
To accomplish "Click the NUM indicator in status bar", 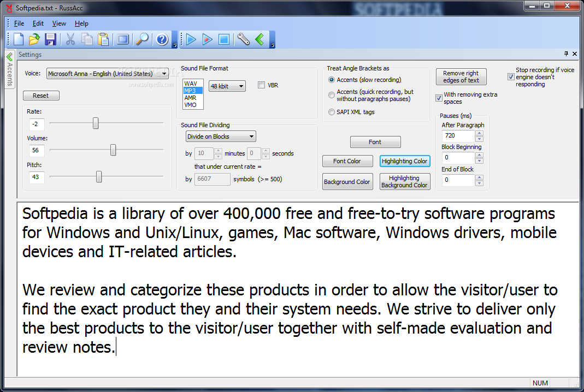I will click(540, 383).
